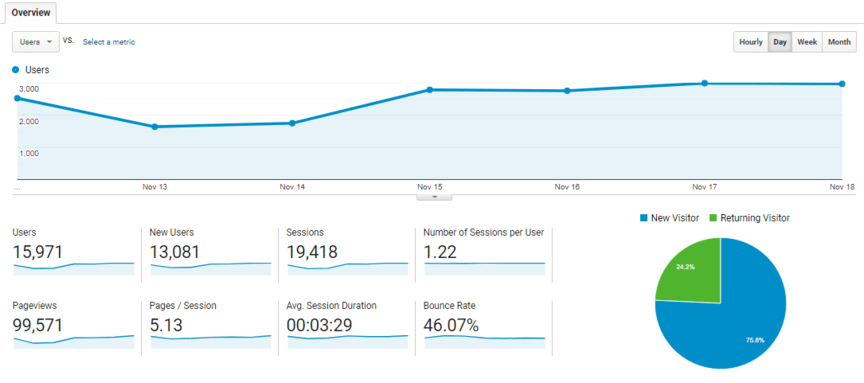Click the 2,000 y-axis label
Image resolution: width=864 pixels, height=383 pixels.
pyautogui.click(x=29, y=121)
